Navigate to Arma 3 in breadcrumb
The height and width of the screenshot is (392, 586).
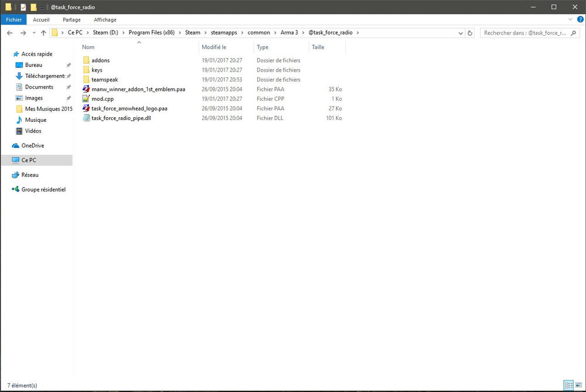[289, 32]
